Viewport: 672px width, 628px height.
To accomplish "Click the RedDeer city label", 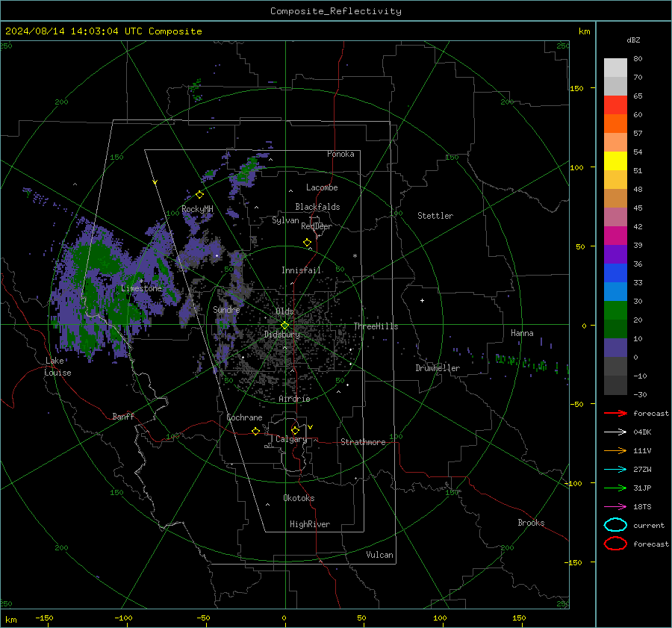I will tap(317, 226).
